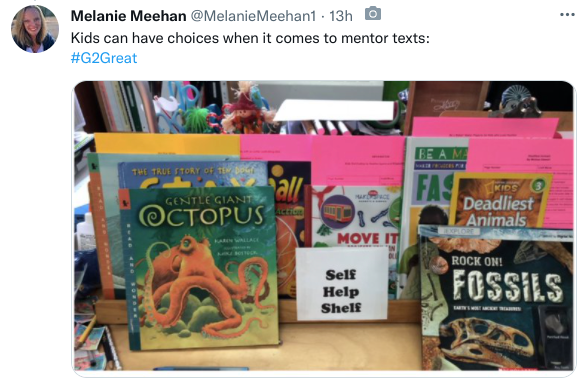Open Melanie Meehan's profile avatar

click(x=35, y=29)
